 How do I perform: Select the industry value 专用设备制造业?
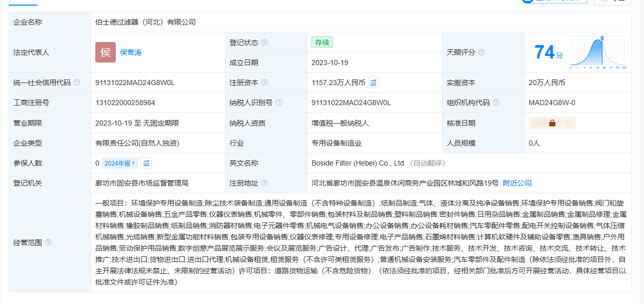pyautogui.click(x=337, y=143)
